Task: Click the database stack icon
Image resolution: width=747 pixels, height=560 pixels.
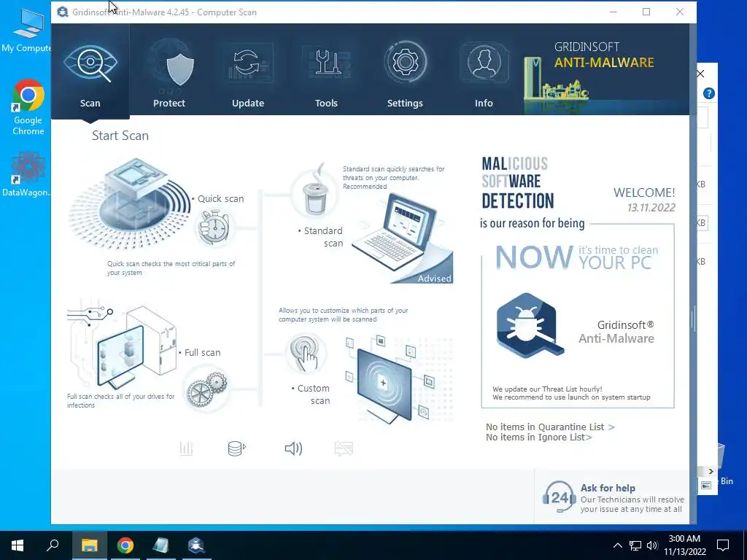Action: pos(237,448)
